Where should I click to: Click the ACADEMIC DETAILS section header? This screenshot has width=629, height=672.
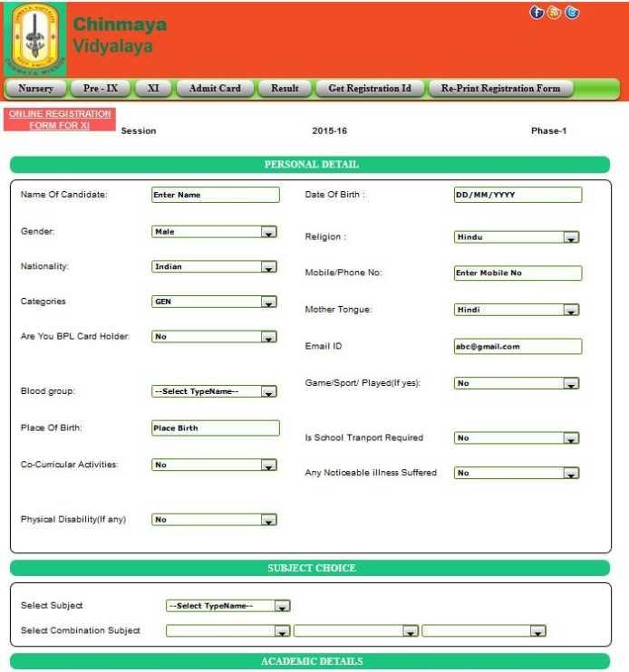pyautogui.click(x=310, y=661)
